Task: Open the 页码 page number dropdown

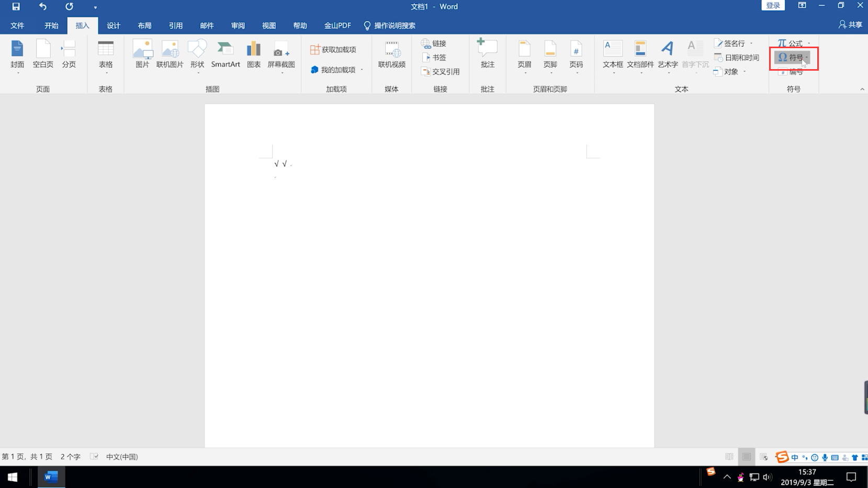Action: (576, 56)
